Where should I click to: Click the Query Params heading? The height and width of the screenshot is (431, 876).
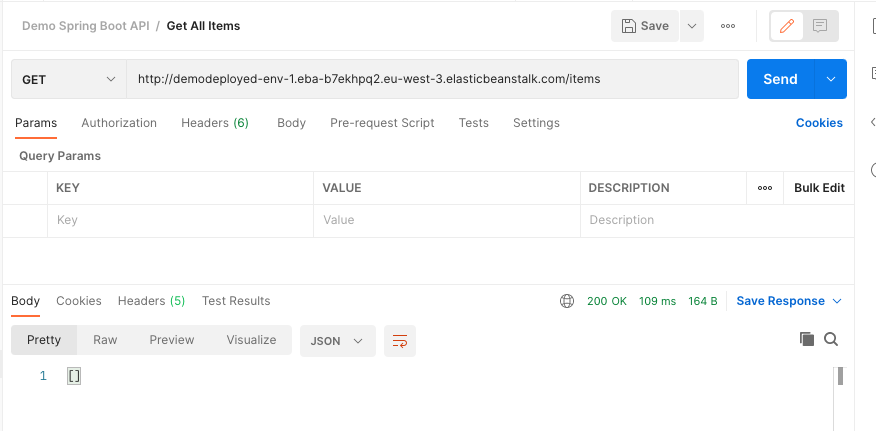pyautogui.click(x=60, y=156)
